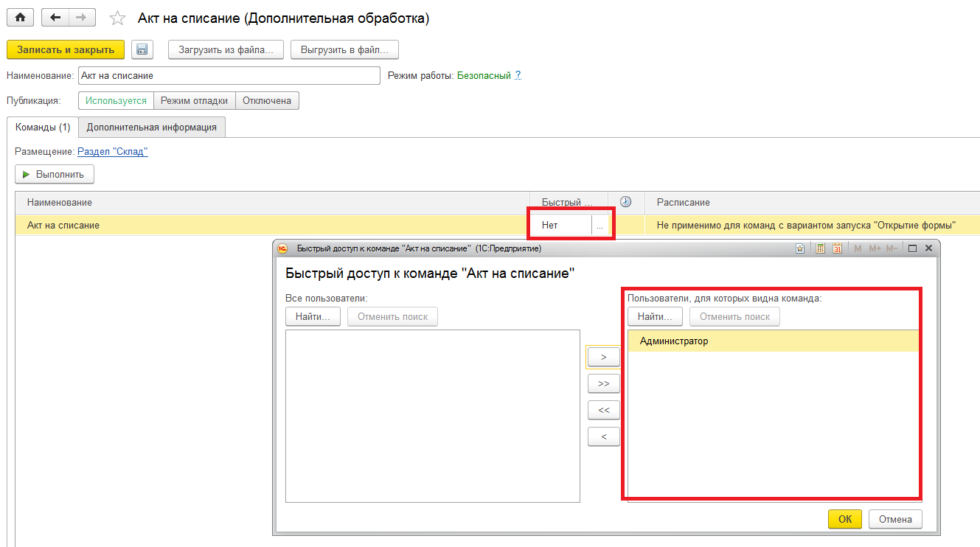Open the Раздел "Склад" placement link
The image size is (980, 547).
pos(113,152)
